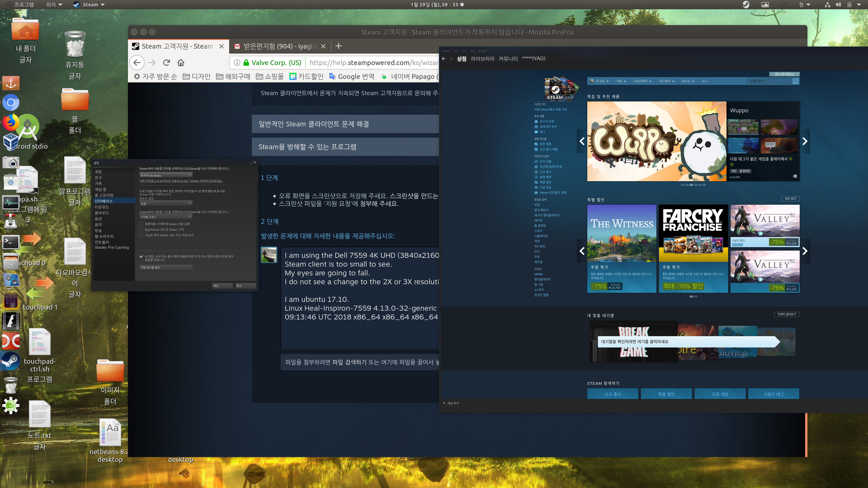Expand 비디오 store menu dropdown

(688, 81)
